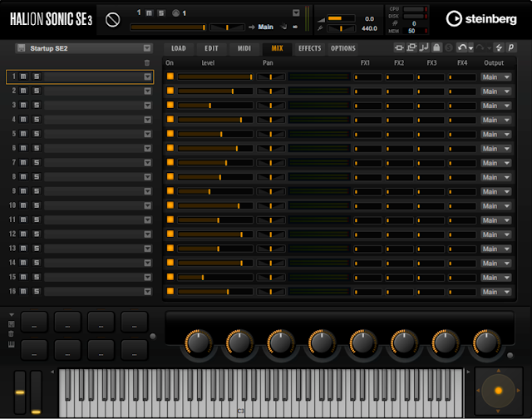Click the players view toolbar button
532x419 pixels.
tap(411, 48)
